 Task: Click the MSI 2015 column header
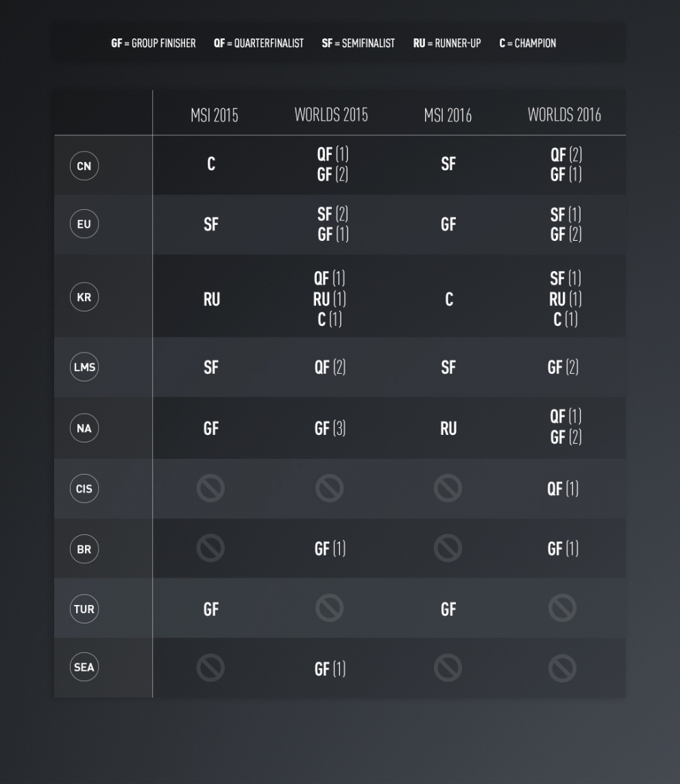pyautogui.click(x=214, y=115)
